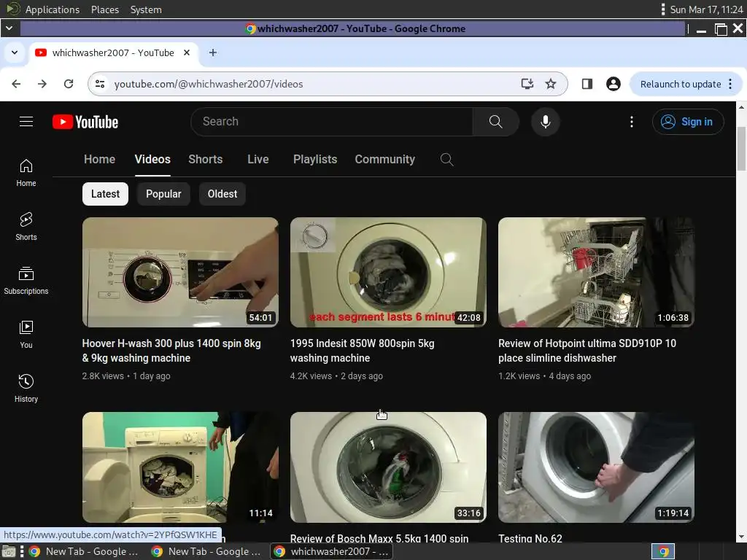Open Subscriptions in the sidebar
Image resolution: width=747 pixels, height=560 pixels.
(x=26, y=281)
